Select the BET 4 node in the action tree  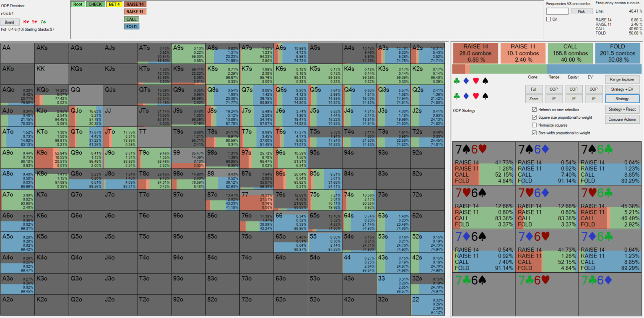[113, 4]
